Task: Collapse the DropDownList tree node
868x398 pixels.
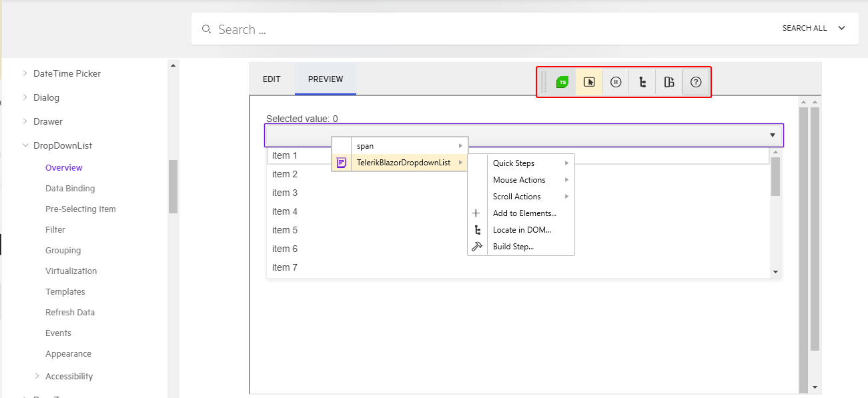Action: coord(25,145)
